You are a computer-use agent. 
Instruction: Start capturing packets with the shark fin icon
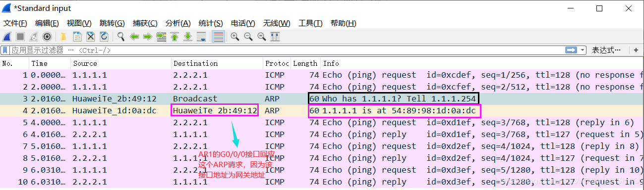click(x=7, y=37)
